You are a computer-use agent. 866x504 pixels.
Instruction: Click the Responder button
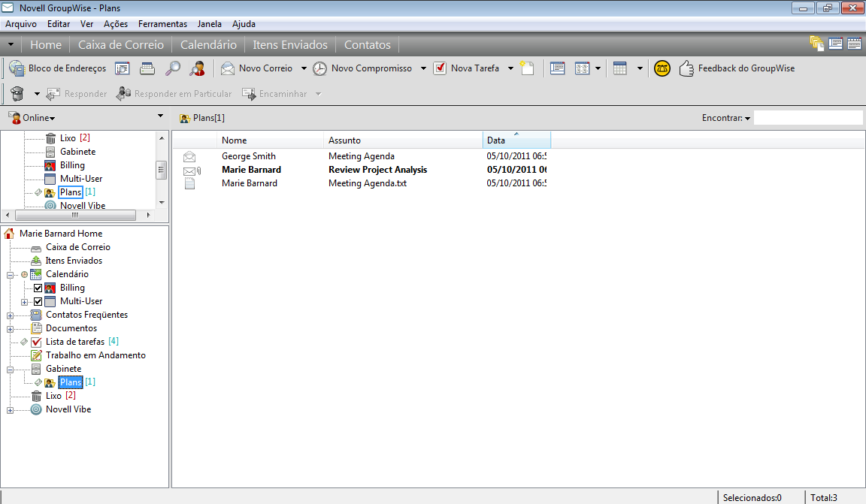[77, 94]
